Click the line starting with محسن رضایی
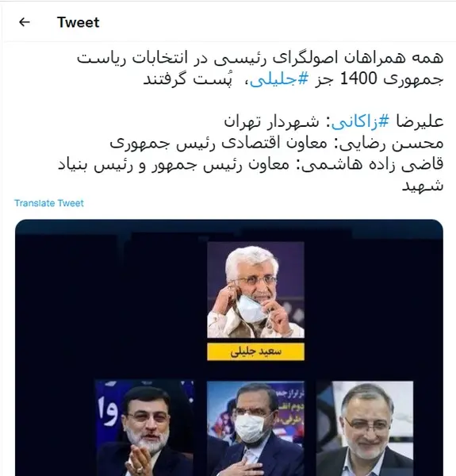The width and height of the screenshot is (456, 476). (x=277, y=144)
